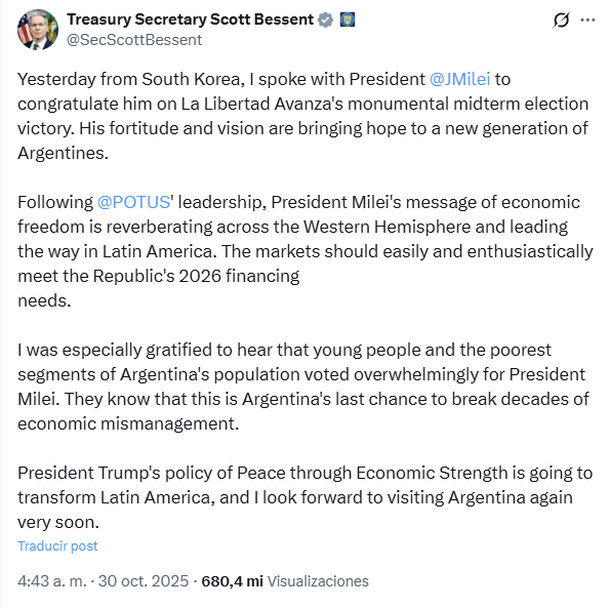Click the paragraph starting 'President Trump's policy'
Image resolution: width=610 pixels, height=608 pixels.
pyautogui.click(x=300, y=497)
